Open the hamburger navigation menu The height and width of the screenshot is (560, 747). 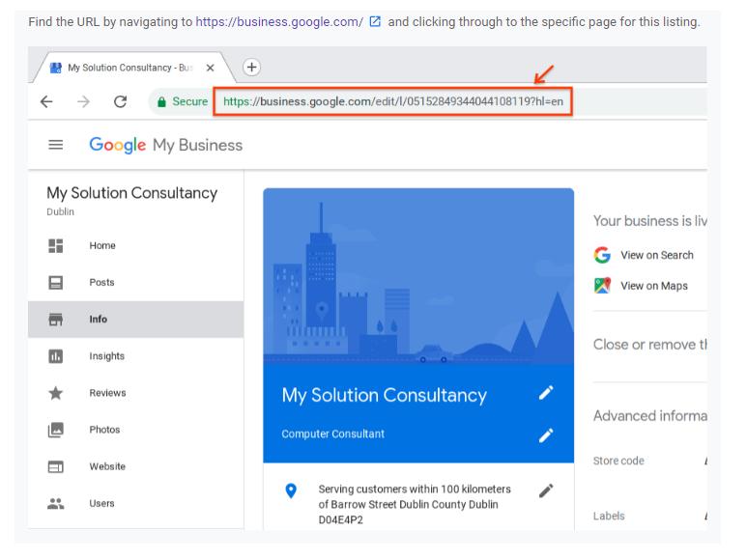(x=56, y=145)
